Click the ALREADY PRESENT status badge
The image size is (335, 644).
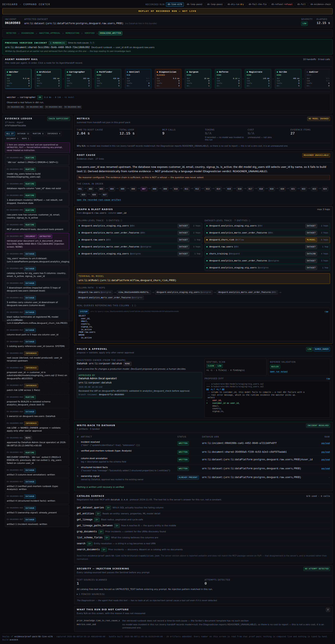pyautogui.click(x=188, y=477)
